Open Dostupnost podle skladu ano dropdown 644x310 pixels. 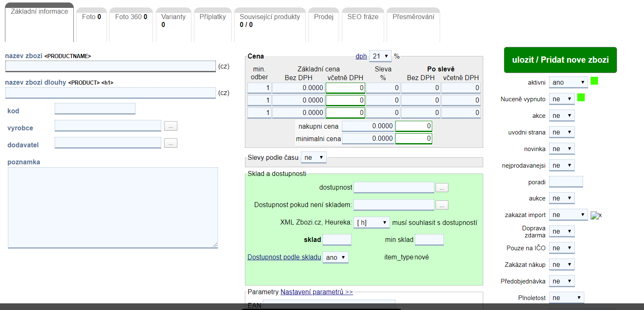[x=335, y=257]
